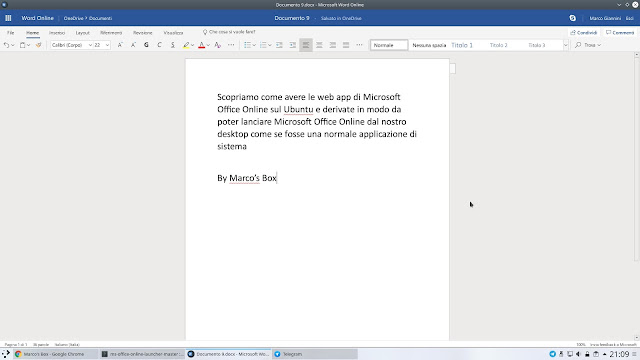Screen dimensions: 640x360
Task: Click the decrease indent icon
Action: (279, 45)
